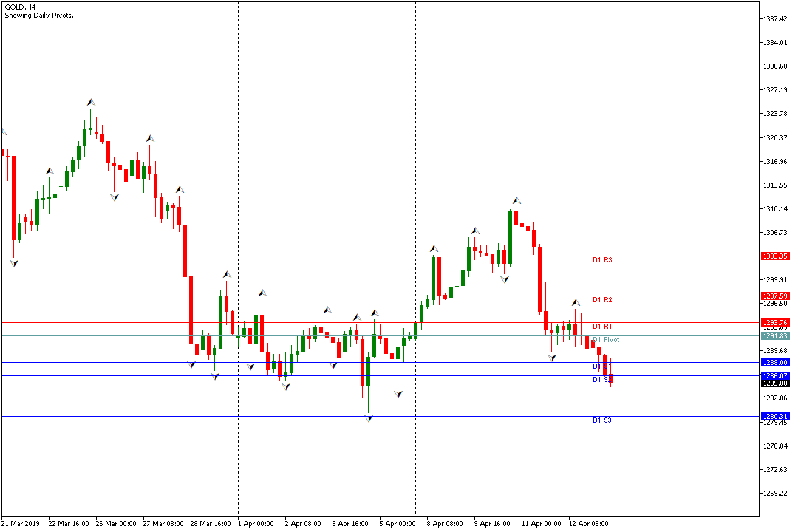The image size is (798, 532).
Task: Click the D1 R3 line label
Action: tap(602, 260)
